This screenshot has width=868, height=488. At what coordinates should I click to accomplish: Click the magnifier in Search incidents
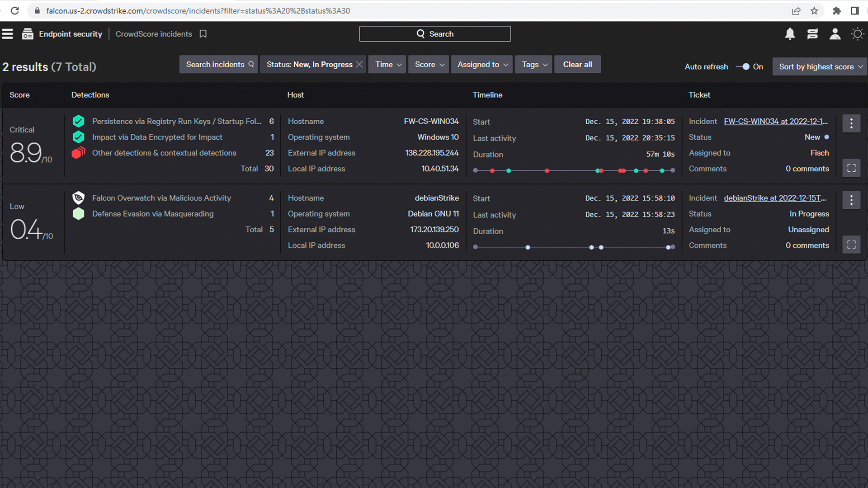click(251, 65)
